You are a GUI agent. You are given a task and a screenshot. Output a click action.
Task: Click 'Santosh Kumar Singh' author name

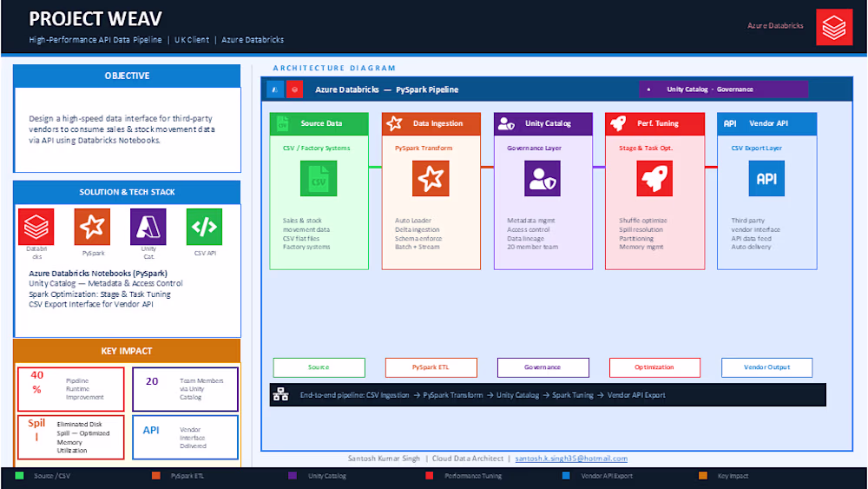[x=385, y=458]
